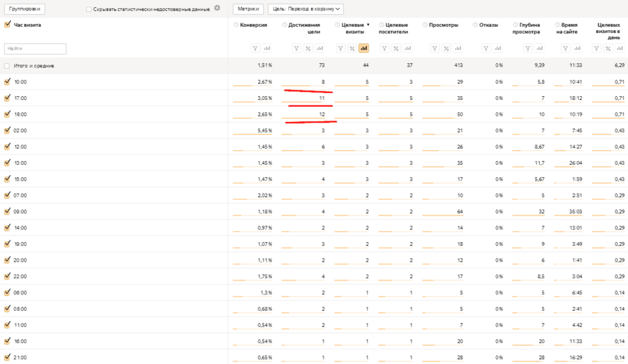628x364 pixels.
Task: Open the Метрики selector
Action: pyautogui.click(x=248, y=9)
